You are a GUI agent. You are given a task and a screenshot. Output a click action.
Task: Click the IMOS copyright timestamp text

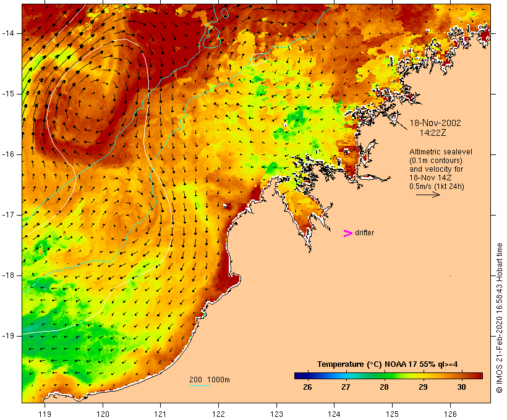500,318
